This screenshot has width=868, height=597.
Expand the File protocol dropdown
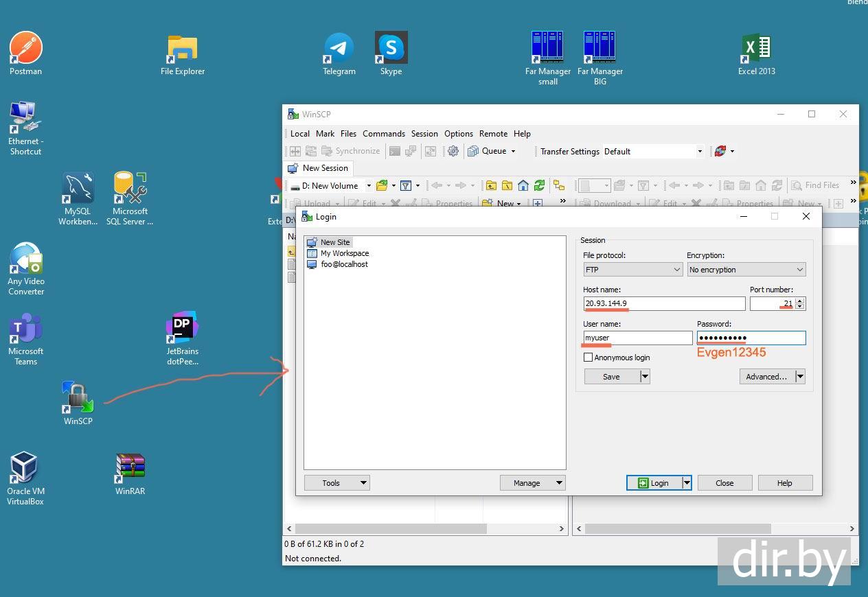(632, 270)
